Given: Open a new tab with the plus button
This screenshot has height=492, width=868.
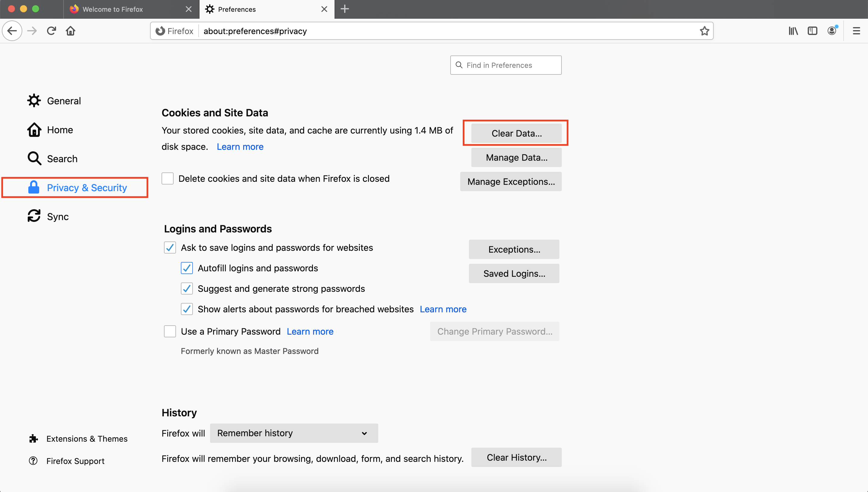Looking at the screenshot, I should [344, 9].
